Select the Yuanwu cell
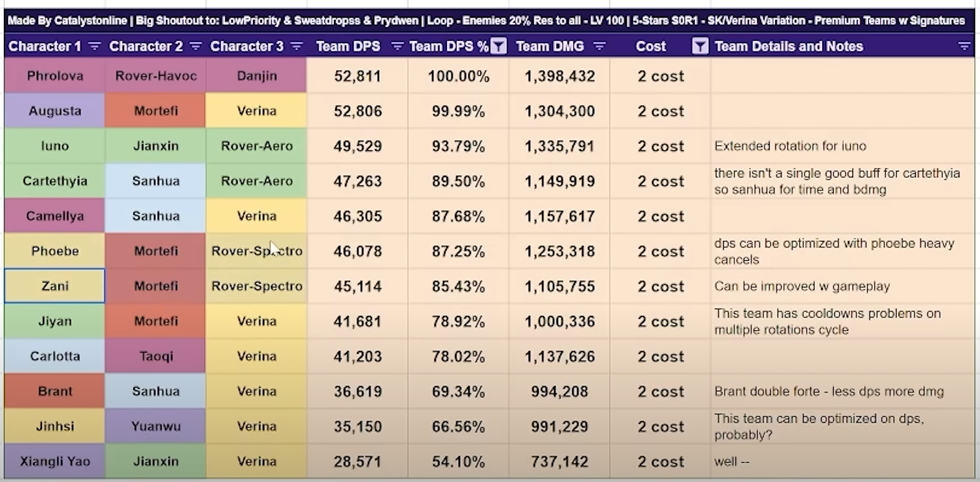Image resolution: width=980 pixels, height=482 pixels. pos(155,426)
